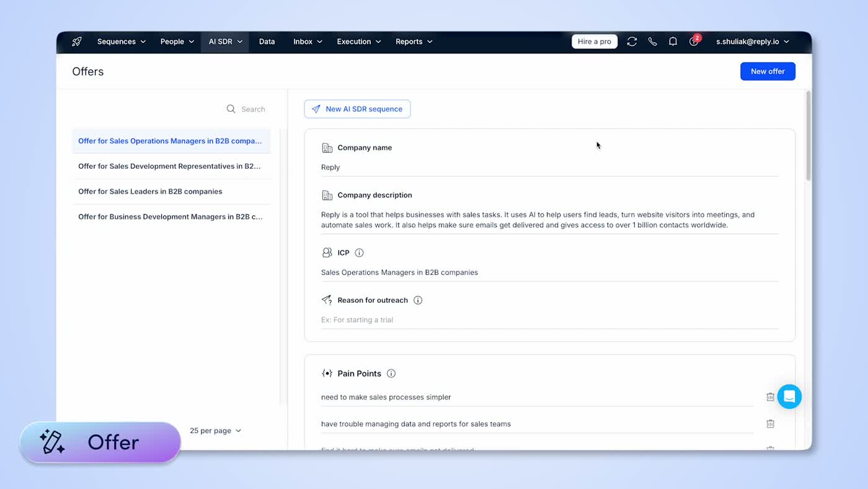Edit pain point 'need to make sales processes simpler'

537,397
